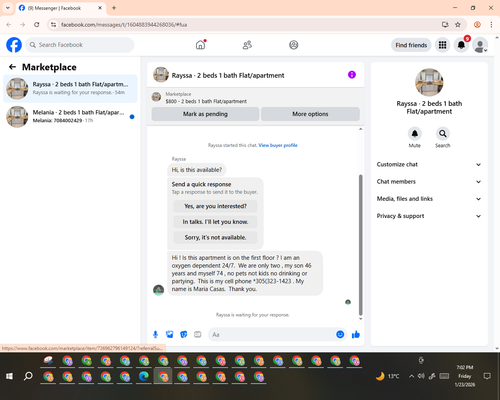Open new browser tab
Viewport: 500px width, 400px height.
coord(114,8)
